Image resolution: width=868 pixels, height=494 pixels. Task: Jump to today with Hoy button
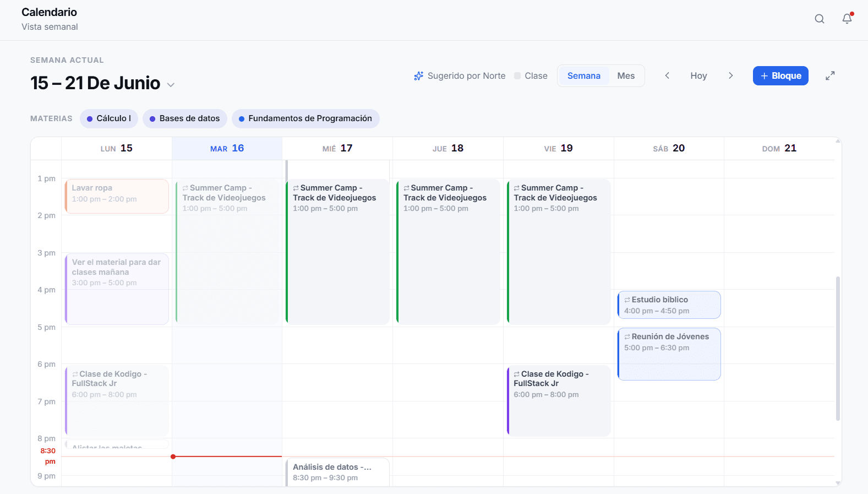pyautogui.click(x=698, y=75)
